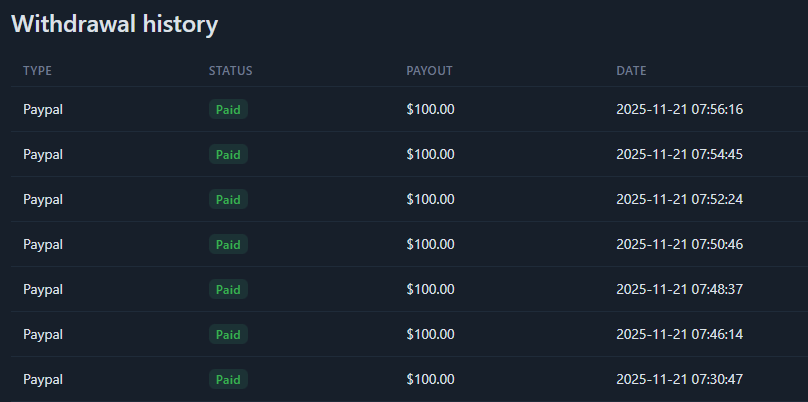Click Paid badge for the 07:50:46 withdrawal

point(228,244)
